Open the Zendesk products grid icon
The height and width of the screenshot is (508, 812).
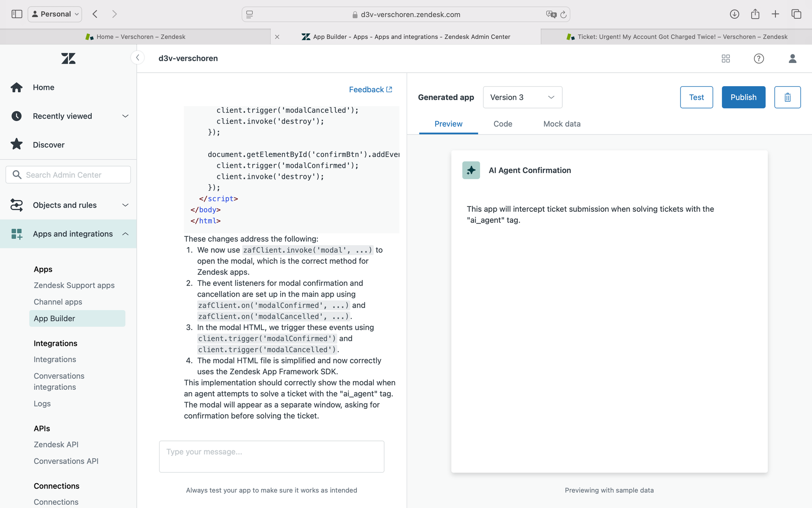pos(726,59)
